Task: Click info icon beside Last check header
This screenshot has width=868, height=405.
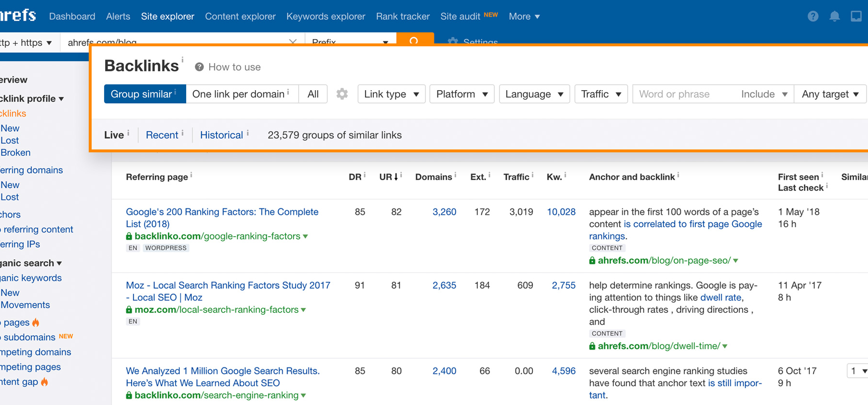Action: click(827, 186)
